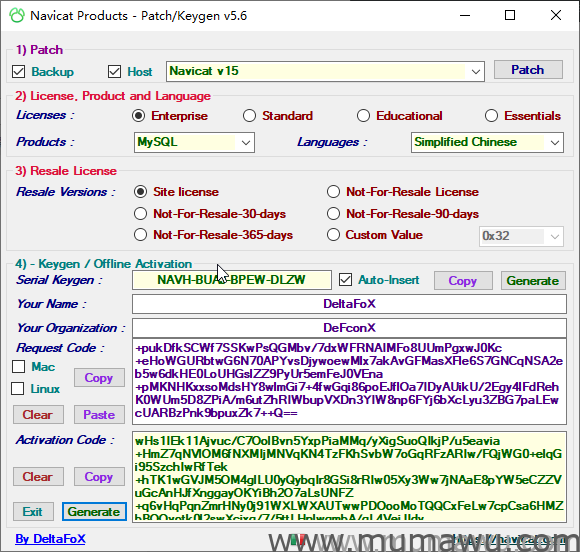Select Not-For-Resale License option
This screenshot has width=580, height=552.
click(333, 192)
